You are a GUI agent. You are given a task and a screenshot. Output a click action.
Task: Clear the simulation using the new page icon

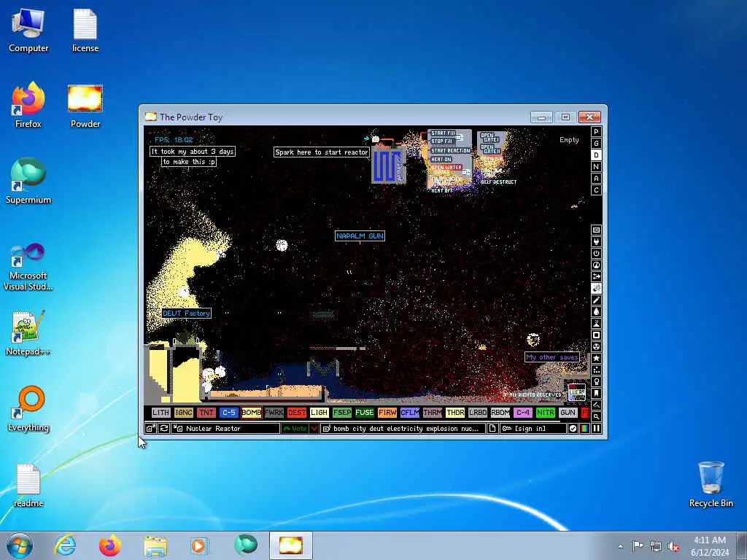[x=492, y=428]
